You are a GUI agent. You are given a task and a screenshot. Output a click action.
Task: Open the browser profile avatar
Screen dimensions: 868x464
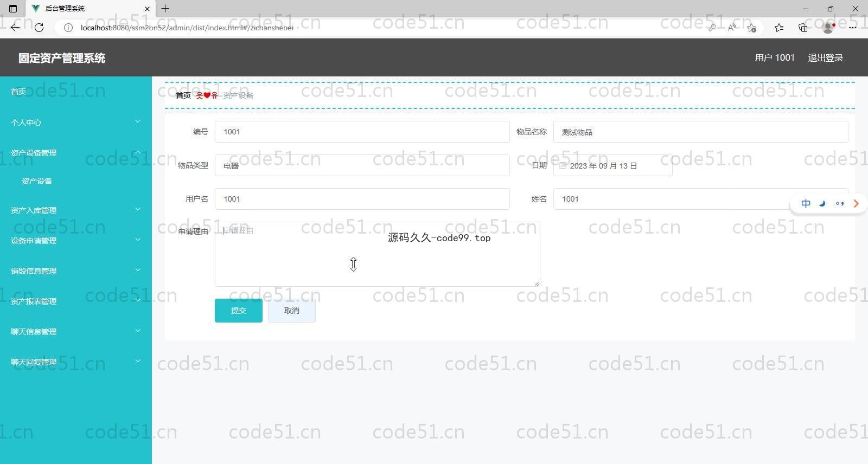point(828,28)
